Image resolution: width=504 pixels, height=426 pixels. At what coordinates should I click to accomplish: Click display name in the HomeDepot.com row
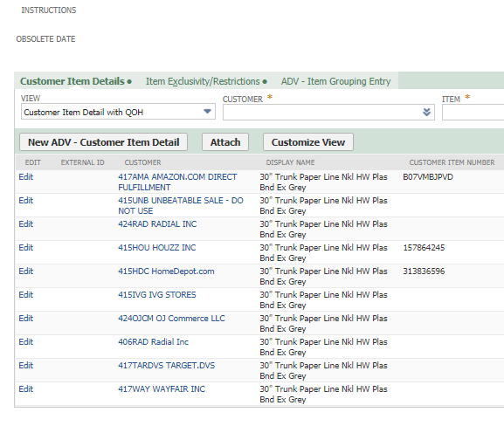323,276
